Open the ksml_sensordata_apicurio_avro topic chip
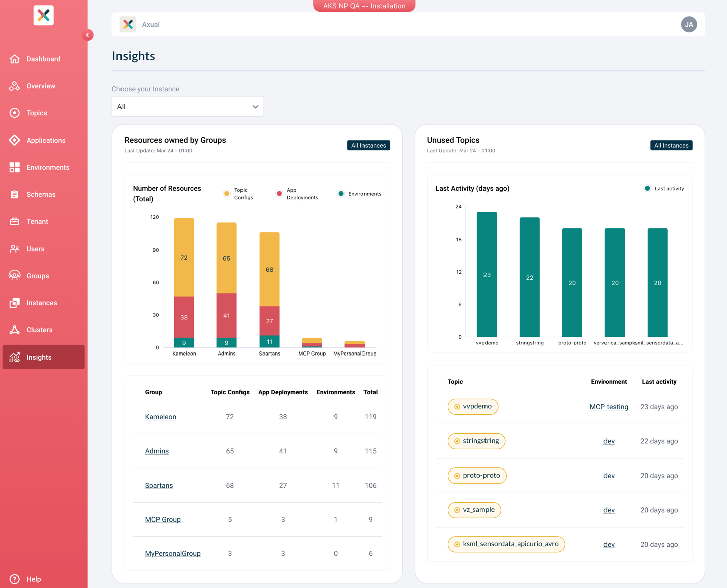The image size is (727, 588). point(506,544)
